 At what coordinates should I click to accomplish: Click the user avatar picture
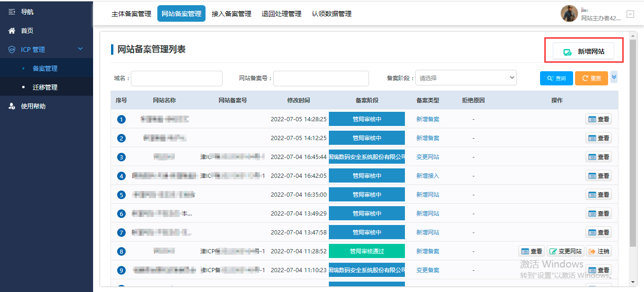[569, 14]
